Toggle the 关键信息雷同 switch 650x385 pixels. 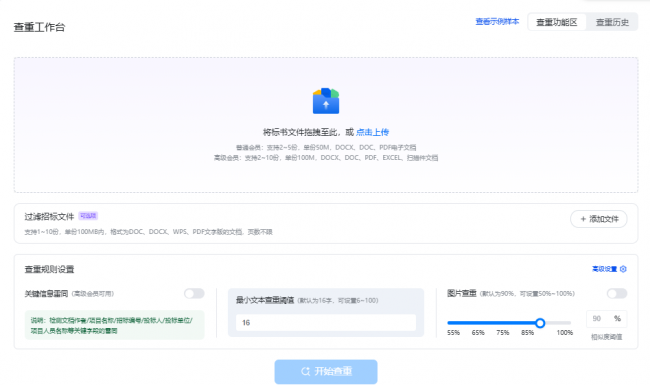[x=194, y=293]
